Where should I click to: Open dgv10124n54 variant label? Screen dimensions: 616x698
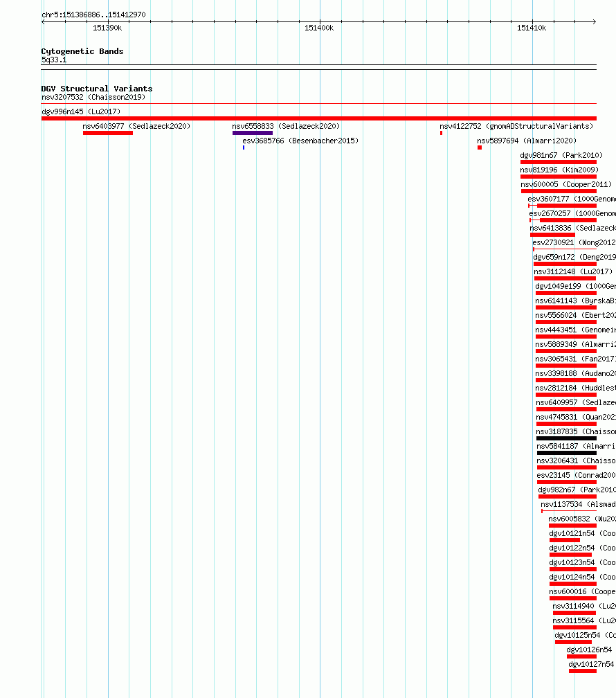(583, 578)
